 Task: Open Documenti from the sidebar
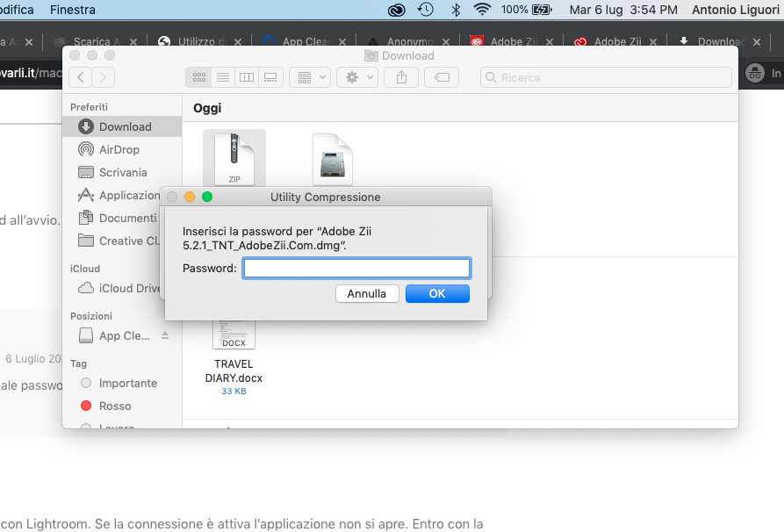119,218
